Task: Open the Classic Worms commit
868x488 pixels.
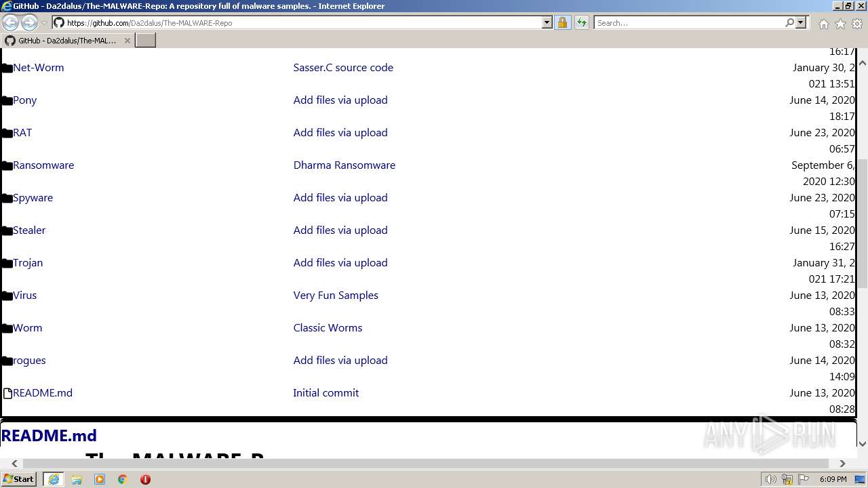Action: [328, 328]
